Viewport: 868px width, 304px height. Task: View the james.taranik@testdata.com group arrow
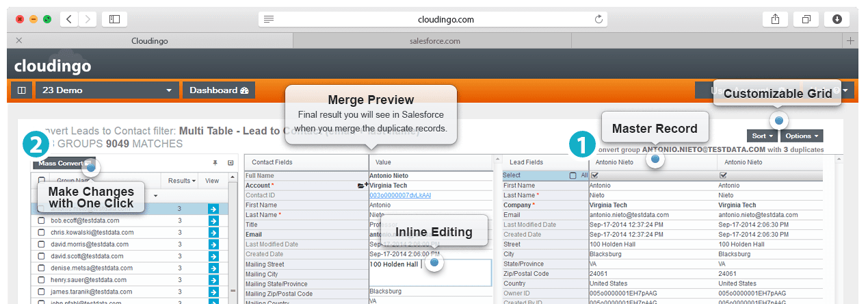(213, 292)
